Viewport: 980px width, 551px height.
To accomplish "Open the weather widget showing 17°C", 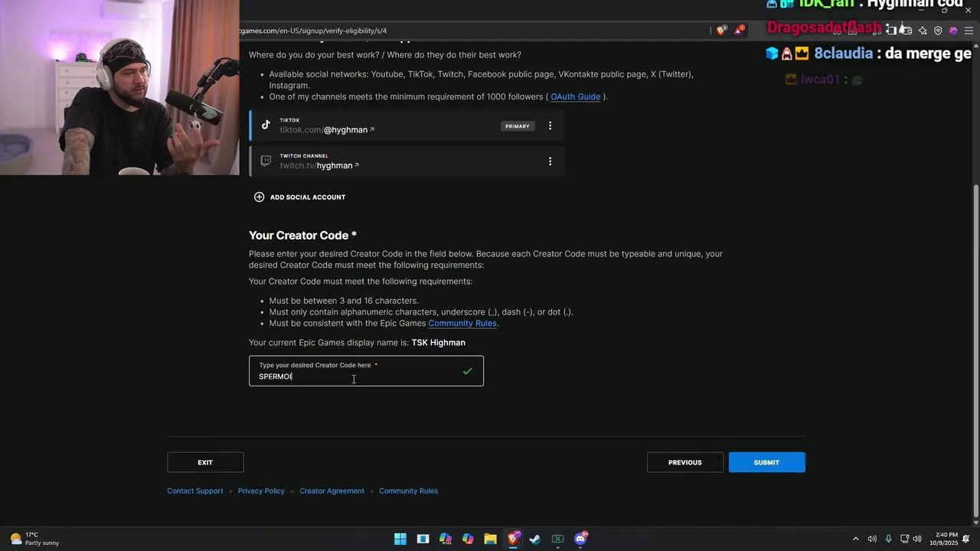I will [x=34, y=539].
